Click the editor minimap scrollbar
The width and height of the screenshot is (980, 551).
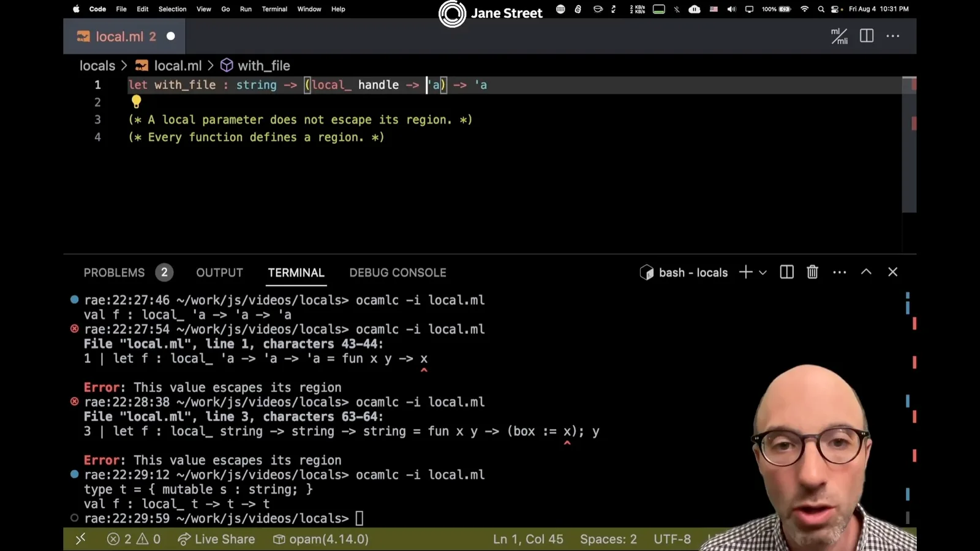pyautogui.click(x=909, y=144)
